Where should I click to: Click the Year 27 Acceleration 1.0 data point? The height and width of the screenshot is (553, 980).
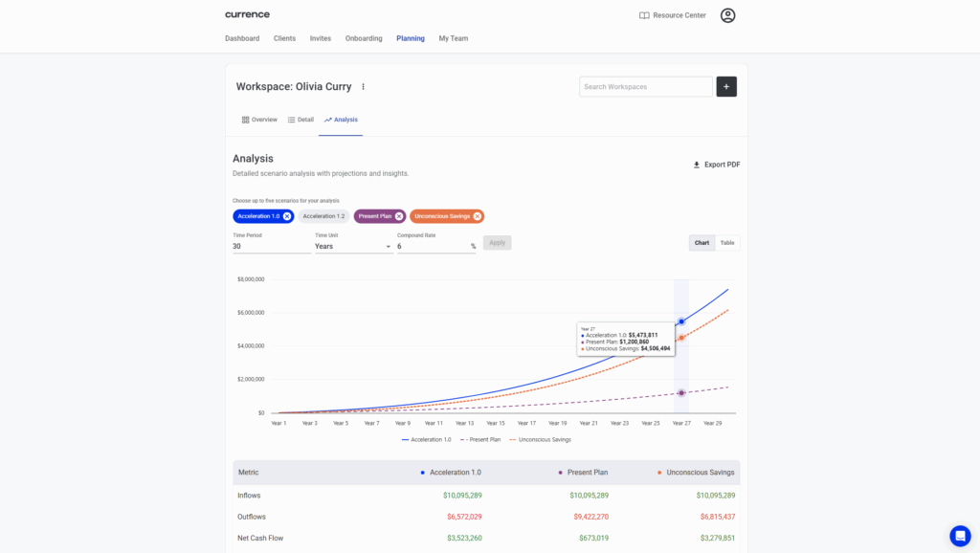pos(681,321)
